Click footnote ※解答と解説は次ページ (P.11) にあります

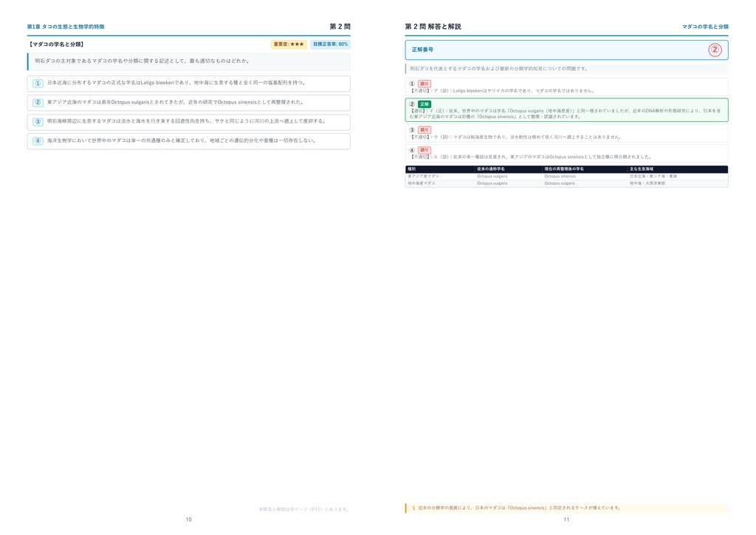coord(303,509)
